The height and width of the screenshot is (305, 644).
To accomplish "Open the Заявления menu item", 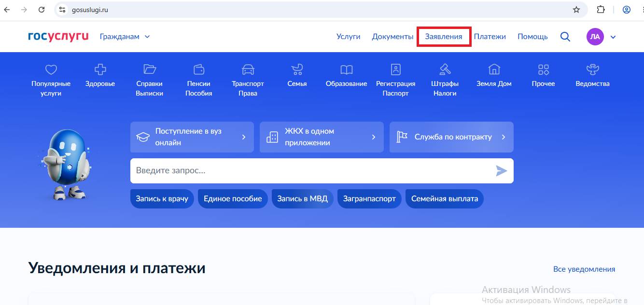I will (444, 37).
